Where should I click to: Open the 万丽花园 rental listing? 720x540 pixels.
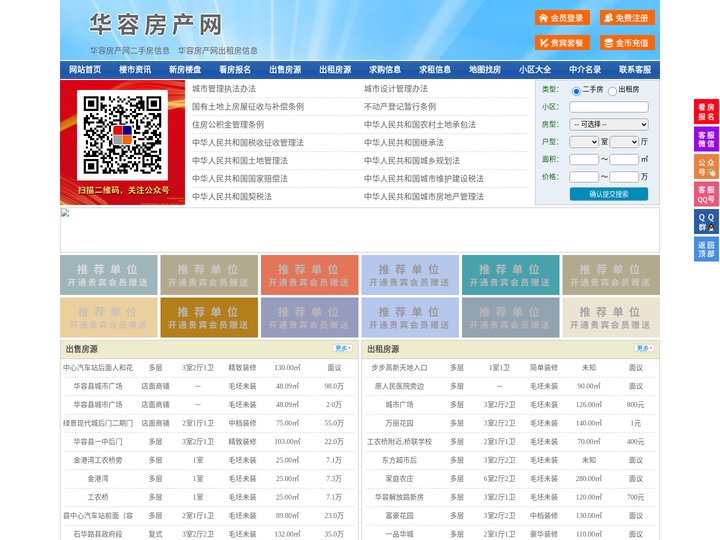[399, 423]
